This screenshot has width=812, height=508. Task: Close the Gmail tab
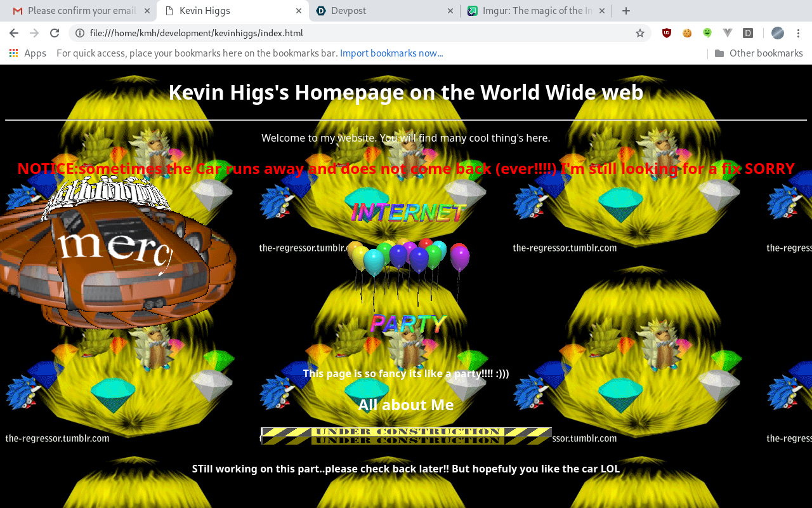click(147, 11)
